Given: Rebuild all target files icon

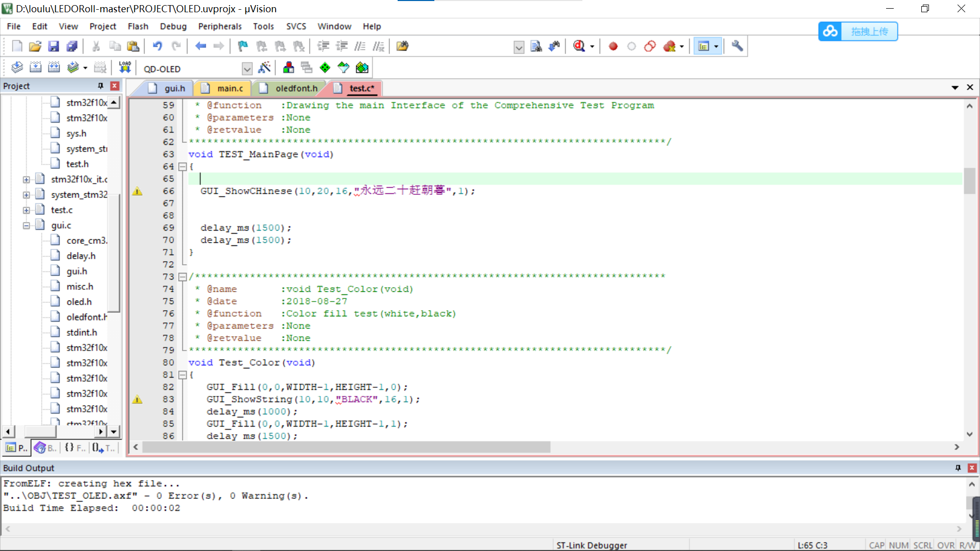Looking at the screenshot, I should [x=54, y=67].
